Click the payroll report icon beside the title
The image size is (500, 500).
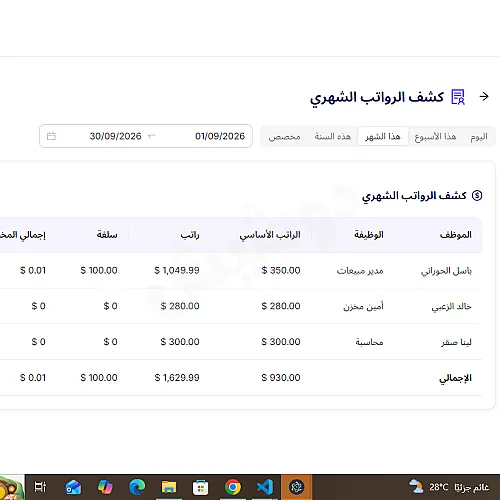click(458, 97)
